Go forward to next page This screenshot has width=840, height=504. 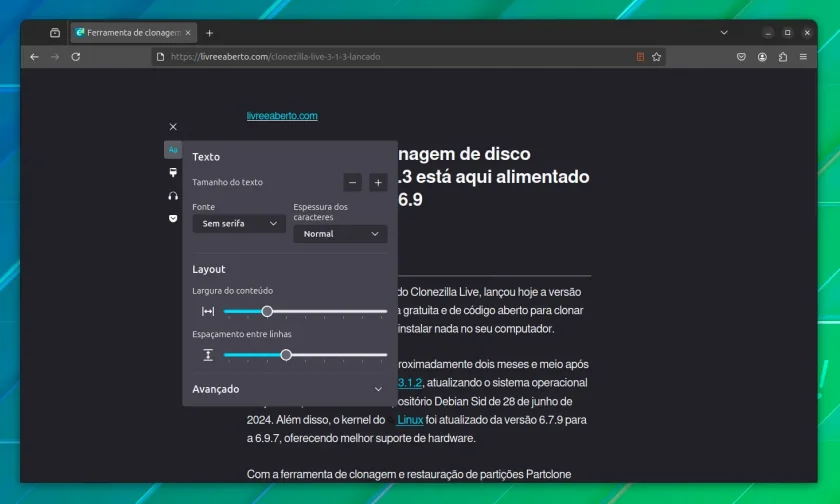pyautogui.click(x=55, y=57)
